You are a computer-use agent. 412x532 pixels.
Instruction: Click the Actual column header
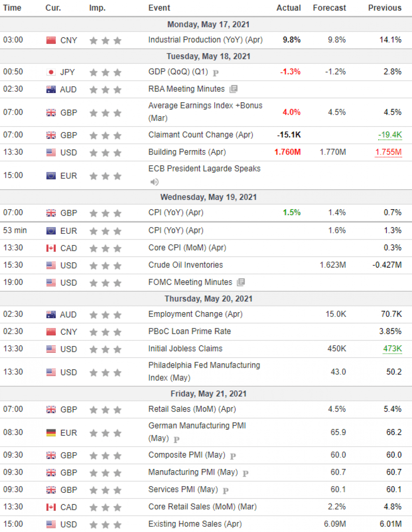coord(288,8)
